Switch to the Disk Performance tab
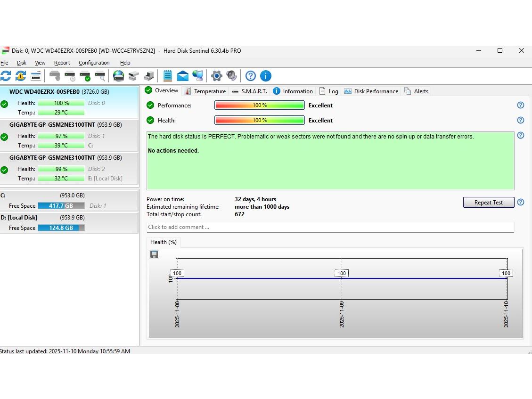This screenshot has height=399, width=532. click(371, 91)
